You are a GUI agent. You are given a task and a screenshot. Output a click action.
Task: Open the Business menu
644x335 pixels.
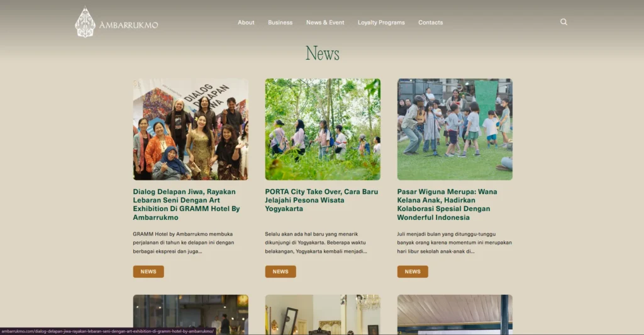pyautogui.click(x=280, y=23)
